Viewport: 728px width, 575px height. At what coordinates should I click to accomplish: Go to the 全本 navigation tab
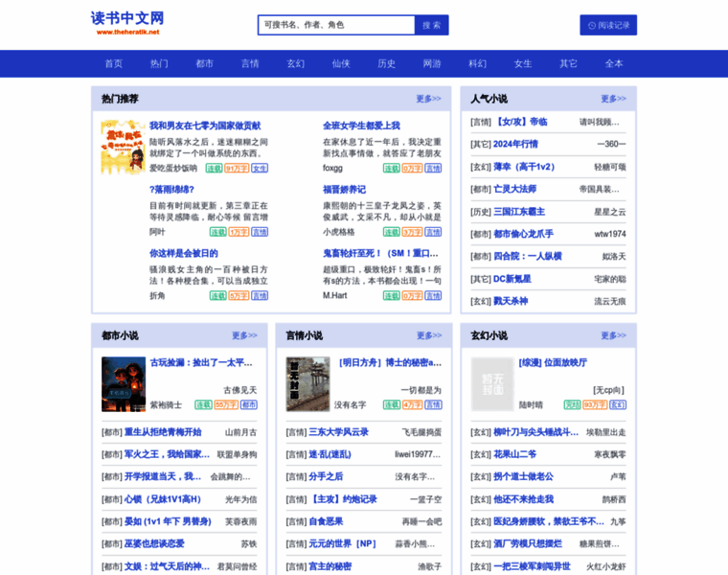pos(614,63)
